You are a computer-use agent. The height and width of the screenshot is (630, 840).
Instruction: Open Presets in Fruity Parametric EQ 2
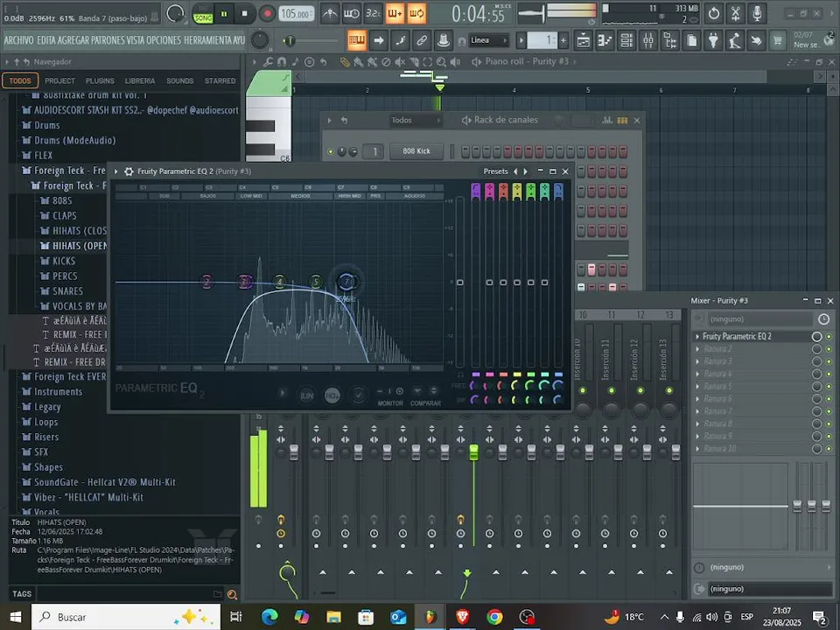(x=495, y=171)
